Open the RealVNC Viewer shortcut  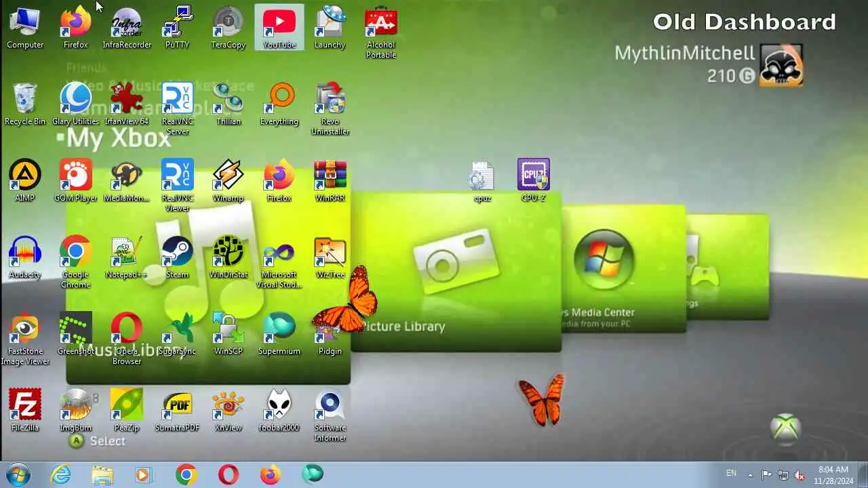[x=178, y=186]
